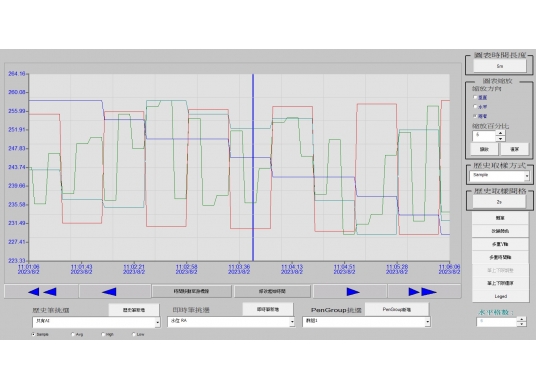Select the Avg radio button
Image resolution: width=536 pixels, height=390 pixels.
[73, 335]
